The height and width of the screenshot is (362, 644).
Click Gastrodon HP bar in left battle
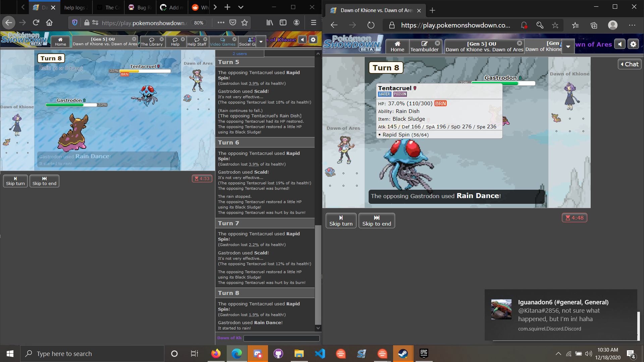tap(71, 105)
